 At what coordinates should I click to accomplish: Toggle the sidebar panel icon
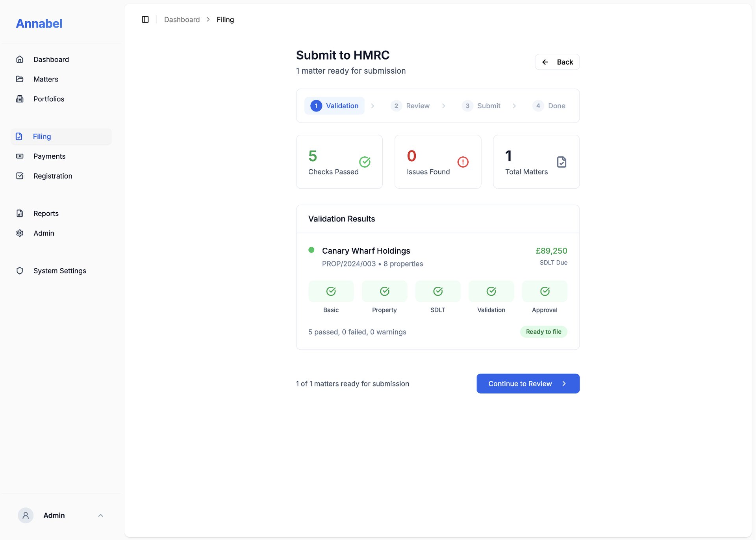tap(145, 20)
